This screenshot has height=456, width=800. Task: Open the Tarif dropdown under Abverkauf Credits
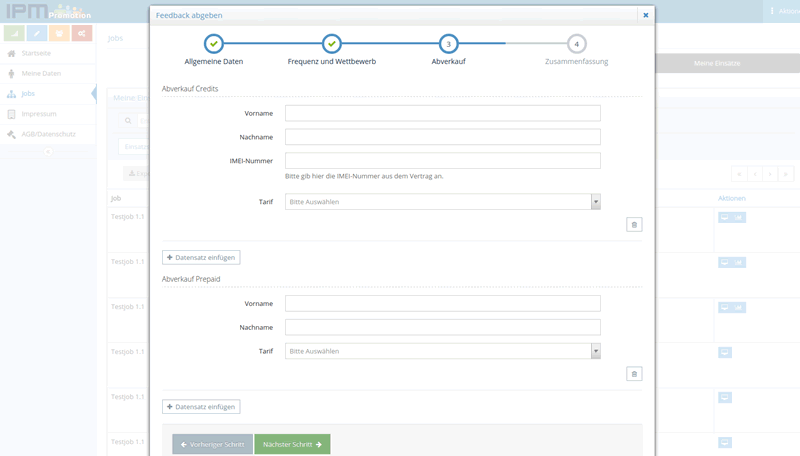tap(442, 202)
